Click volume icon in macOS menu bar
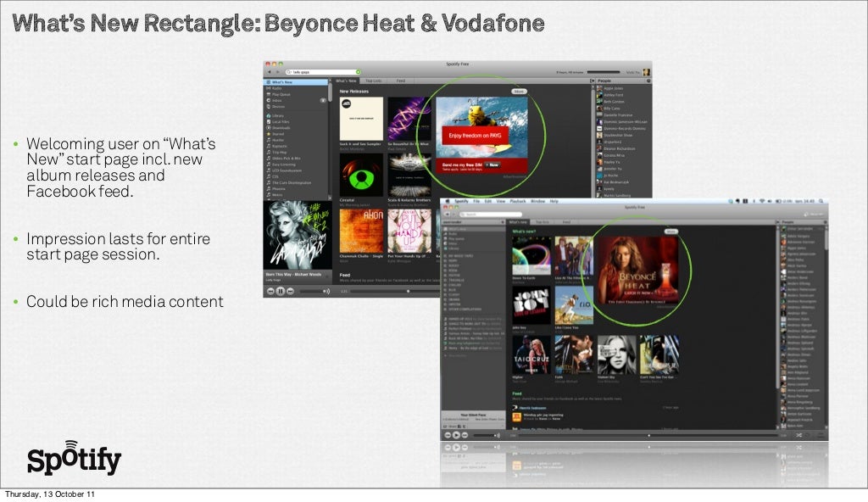This screenshot has width=868, height=502. tap(770, 201)
